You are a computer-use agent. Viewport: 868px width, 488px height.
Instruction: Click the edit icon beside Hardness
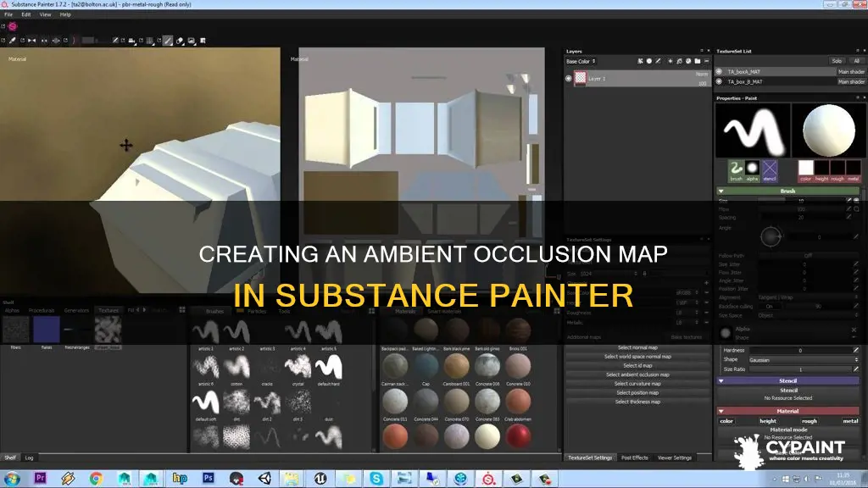point(856,350)
